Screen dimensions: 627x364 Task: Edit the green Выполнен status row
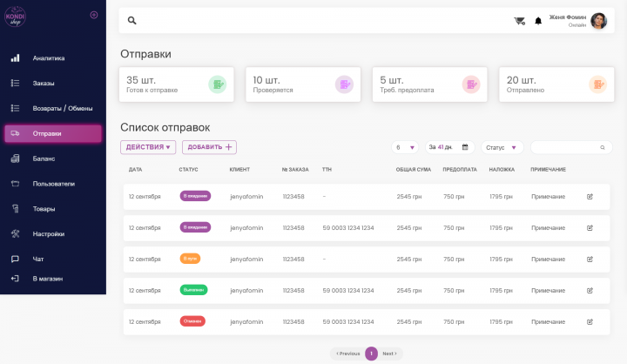[x=590, y=290]
